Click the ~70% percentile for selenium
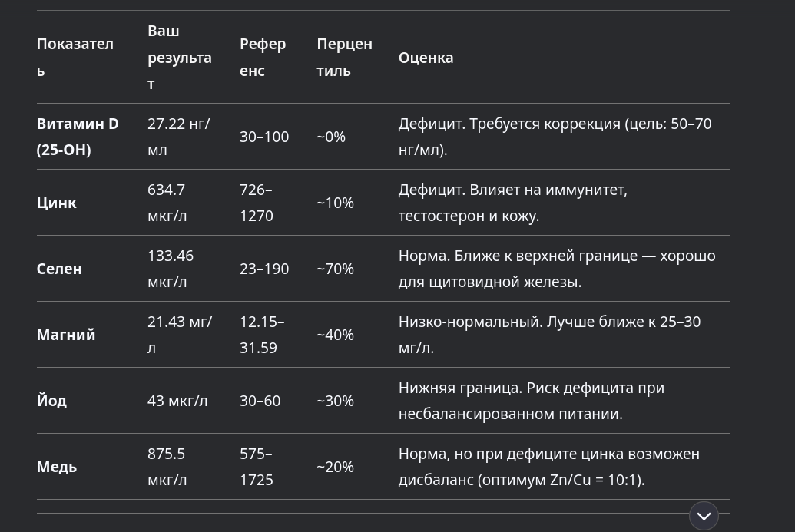Viewport: 795px width, 532px height. tap(335, 269)
